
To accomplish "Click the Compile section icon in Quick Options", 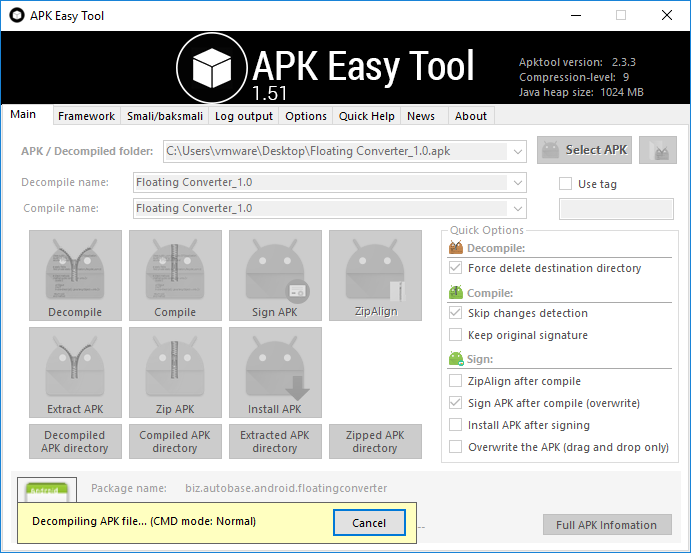I will pyautogui.click(x=456, y=293).
